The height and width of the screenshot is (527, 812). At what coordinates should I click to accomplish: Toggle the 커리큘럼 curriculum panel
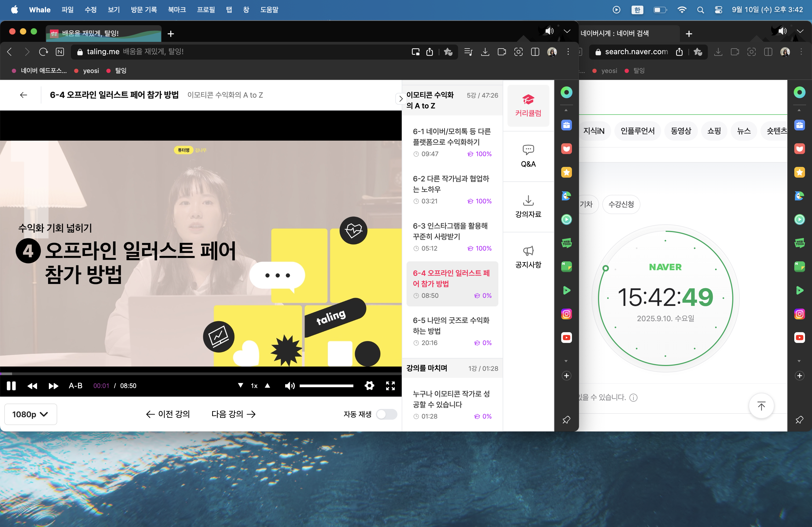(528, 106)
